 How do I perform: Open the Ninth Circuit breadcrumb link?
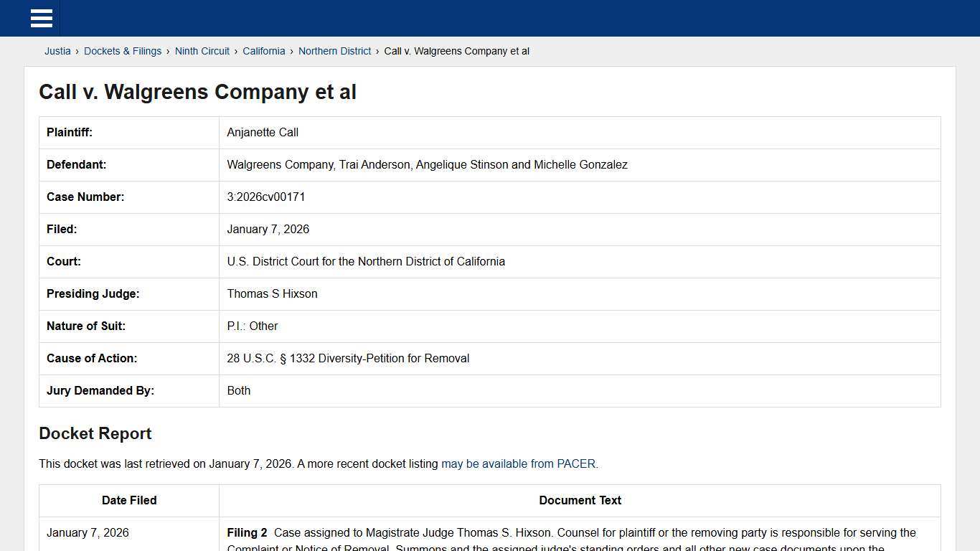point(202,51)
